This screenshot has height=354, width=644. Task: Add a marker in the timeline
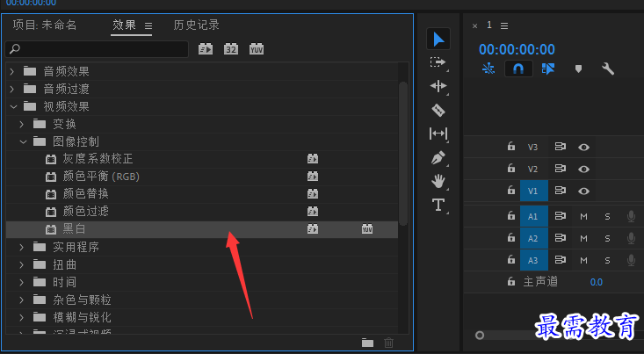pos(578,69)
